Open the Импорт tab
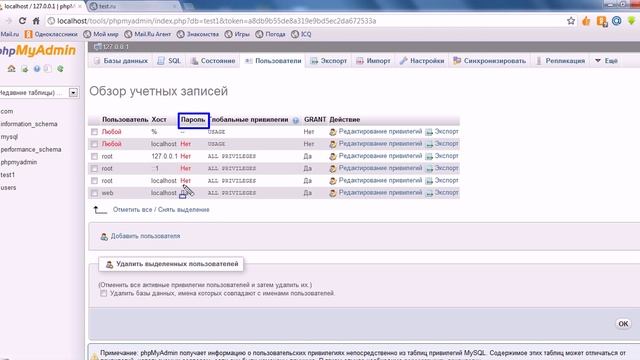Viewport: 640px width, 360px height. click(373, 61)
